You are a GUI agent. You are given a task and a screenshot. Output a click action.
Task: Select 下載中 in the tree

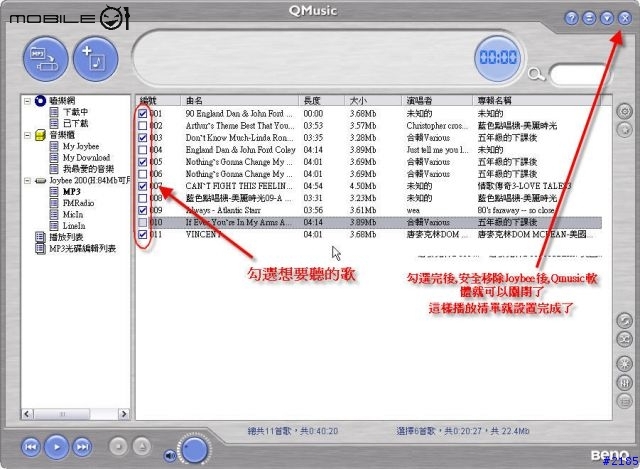pos(75,112)
